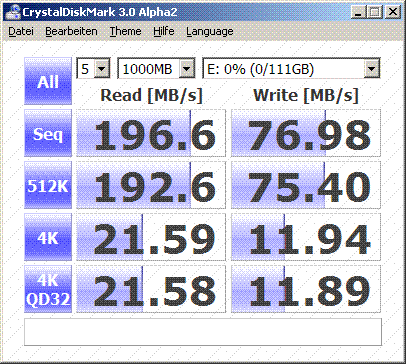This screenshot has width=406, height=364.
Task: Click the 4K write result 11.94
Action: pos(306,237)
